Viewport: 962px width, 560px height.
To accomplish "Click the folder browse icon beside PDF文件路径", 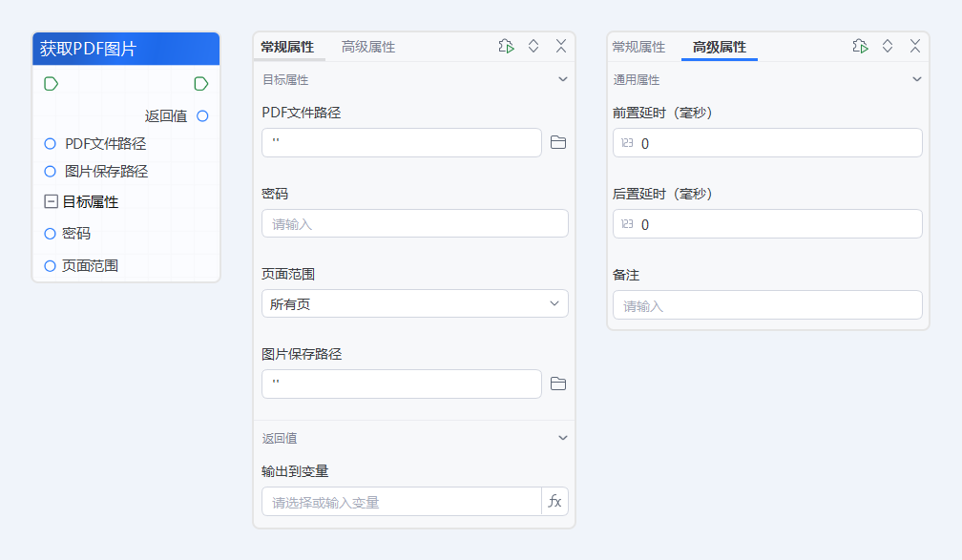I will point(558,142).
